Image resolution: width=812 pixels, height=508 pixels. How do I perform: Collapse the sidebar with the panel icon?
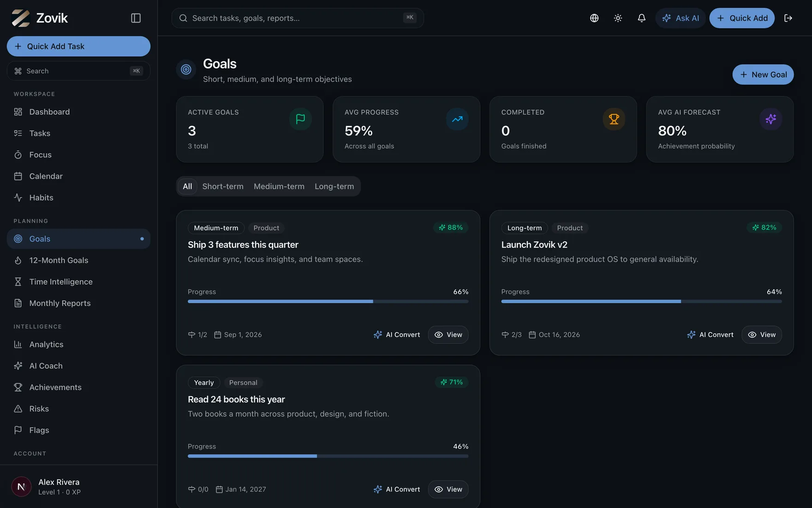pos(136,18)
